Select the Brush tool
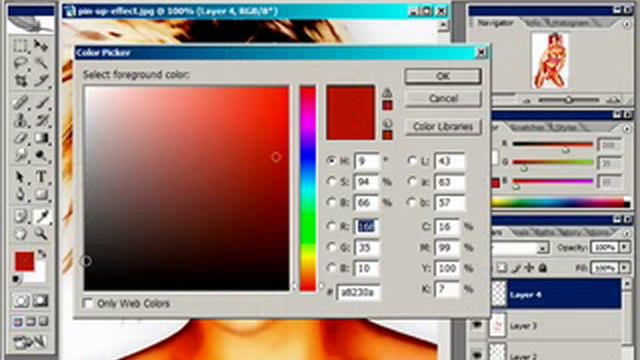Viewport: 640px width, 360px height. coord(41,102)
